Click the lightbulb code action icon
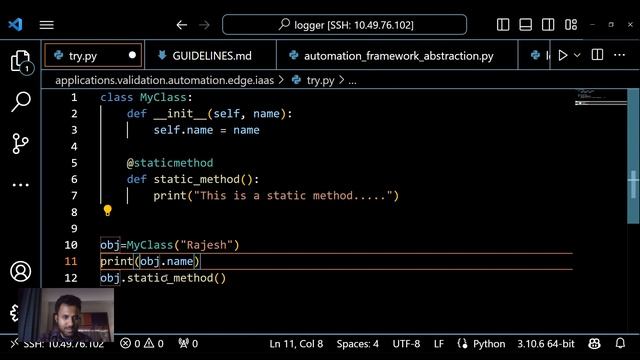This screenshot has height=360, width=640. pos(107,211)
